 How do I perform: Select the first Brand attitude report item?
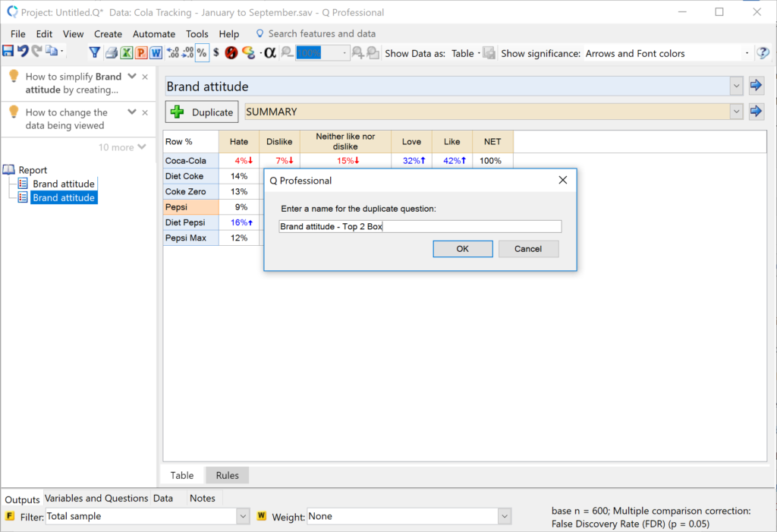64,184
